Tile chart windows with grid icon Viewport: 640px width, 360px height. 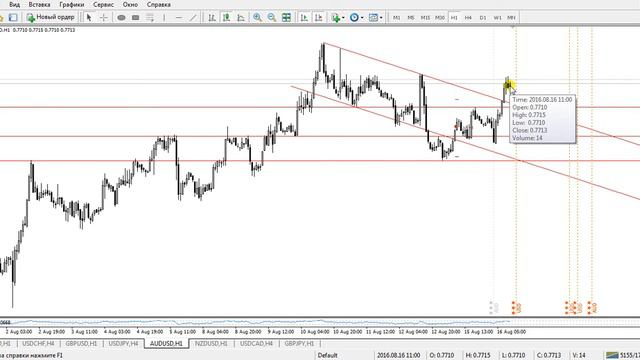pyautogui.click(x=287, y=18)
